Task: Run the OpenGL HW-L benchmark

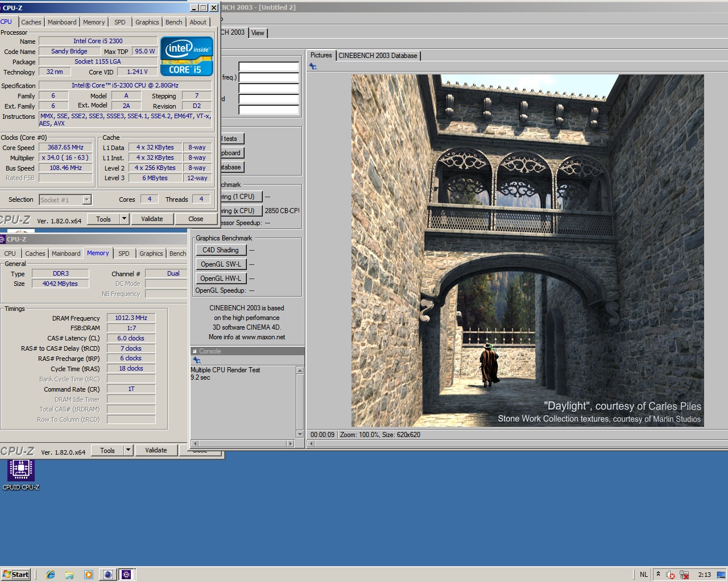Action: [x=221, y=278]
